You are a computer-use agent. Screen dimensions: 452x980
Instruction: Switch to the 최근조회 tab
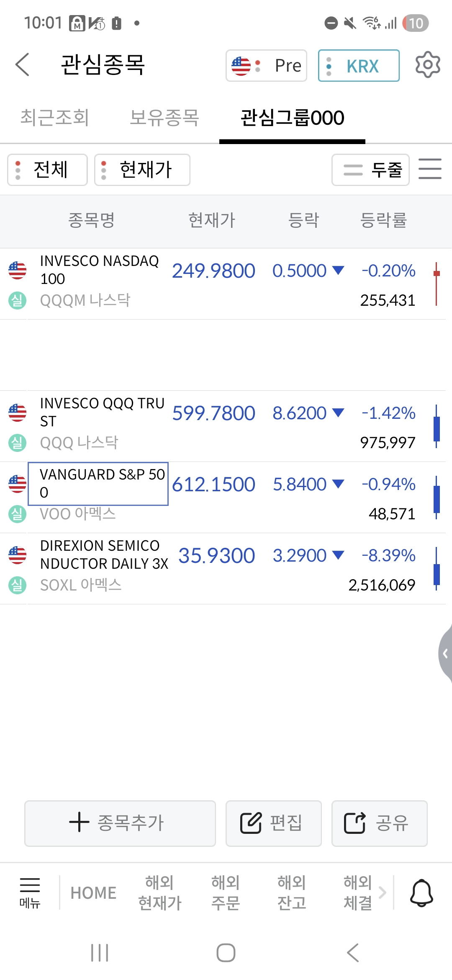[x=55, y=118]
